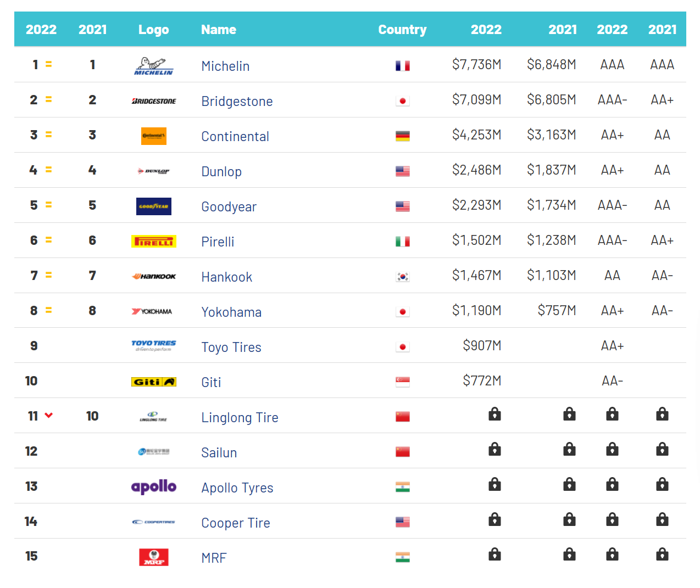
Task: Open the Cooper Tire brand link
Action: (x=236, y=523)
